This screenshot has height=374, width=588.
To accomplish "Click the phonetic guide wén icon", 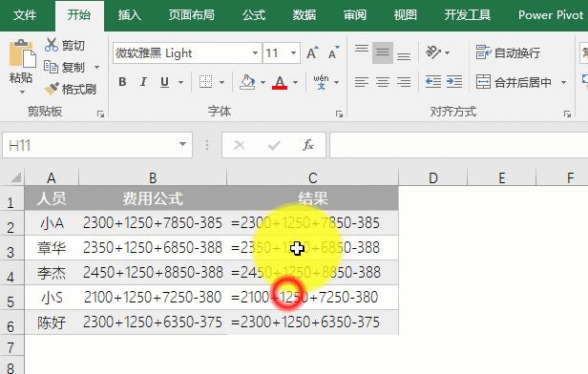I will click(x=321, y=82).
